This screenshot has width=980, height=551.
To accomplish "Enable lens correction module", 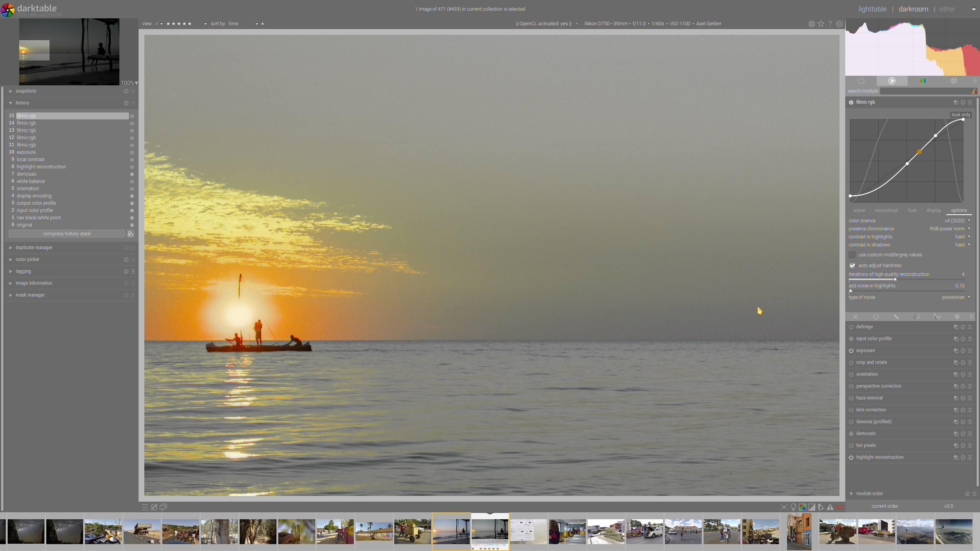I will click(x=851, y=410).
